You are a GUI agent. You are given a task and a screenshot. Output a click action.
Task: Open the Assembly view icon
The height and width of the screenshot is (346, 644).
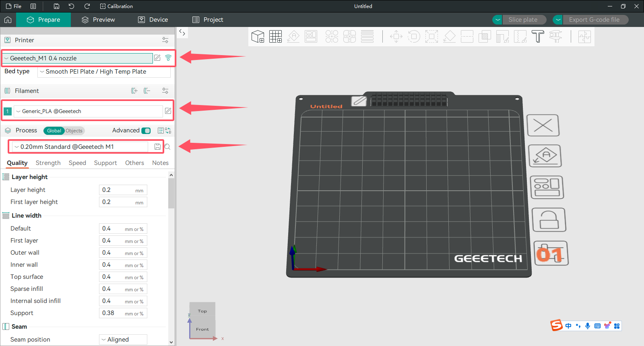(x=584, y=37)
